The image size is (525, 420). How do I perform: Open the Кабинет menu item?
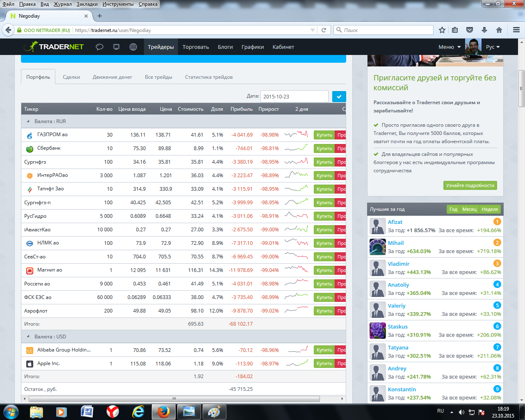283,47
